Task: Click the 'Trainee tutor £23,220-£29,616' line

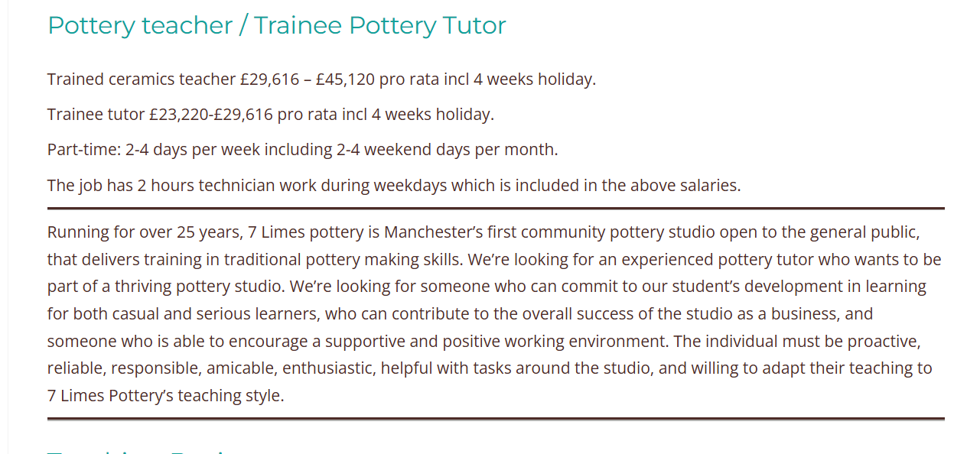Action: pyautogui.click(x=271, y=114)
